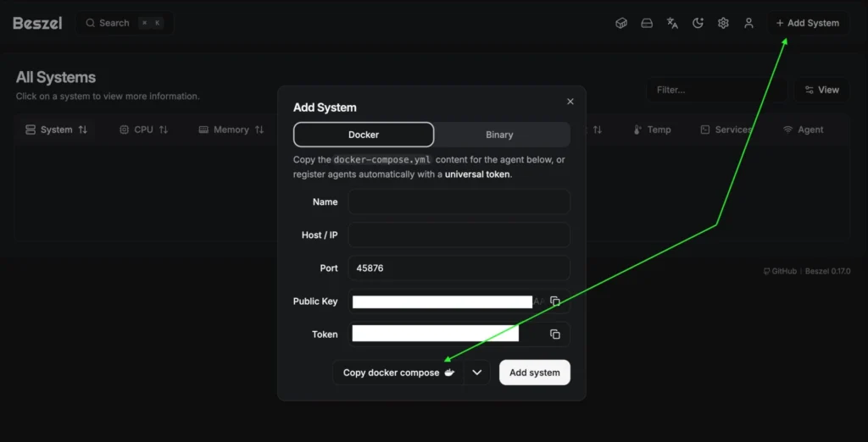Open settings gear icon
The width and height of the screenshot is (868, 442).
[x=723, y=23]
